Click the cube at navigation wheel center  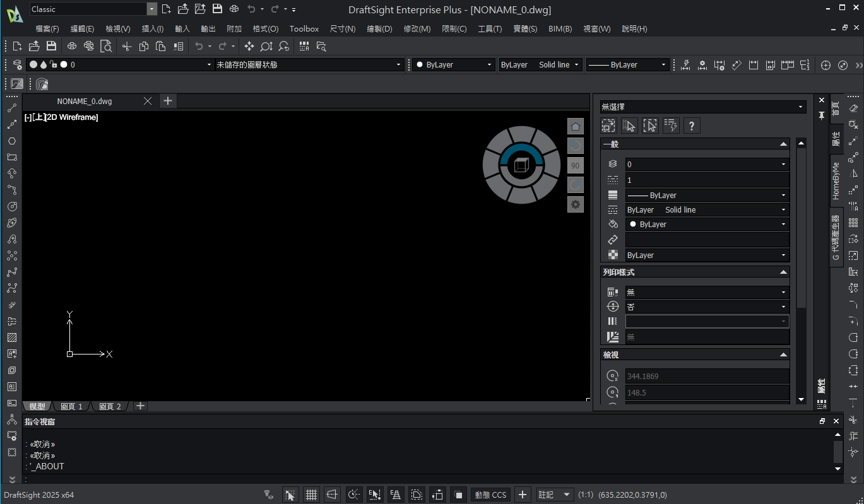(x=521, y=165)
